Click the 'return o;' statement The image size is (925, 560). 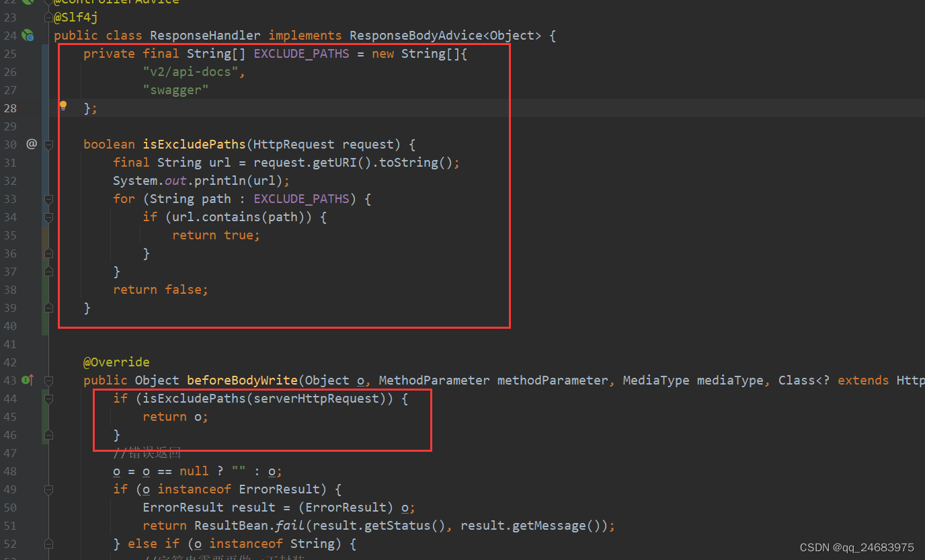[x=175, y=417]
